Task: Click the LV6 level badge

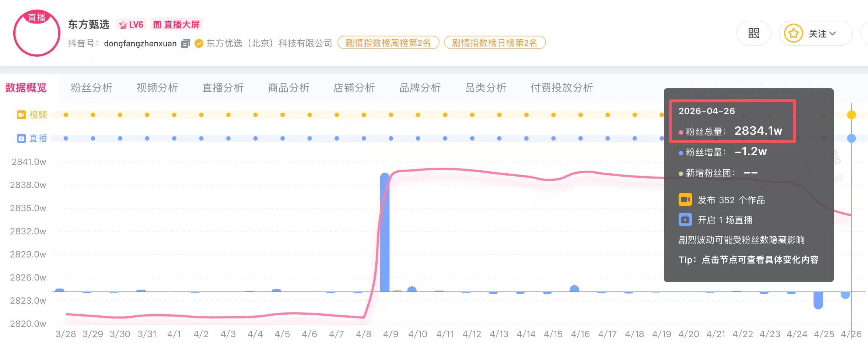Action: tap(131, 25)
